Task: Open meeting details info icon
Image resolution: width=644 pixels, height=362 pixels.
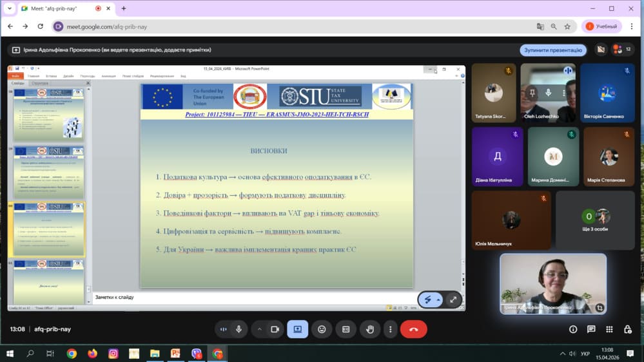Action: click(573, 329)
